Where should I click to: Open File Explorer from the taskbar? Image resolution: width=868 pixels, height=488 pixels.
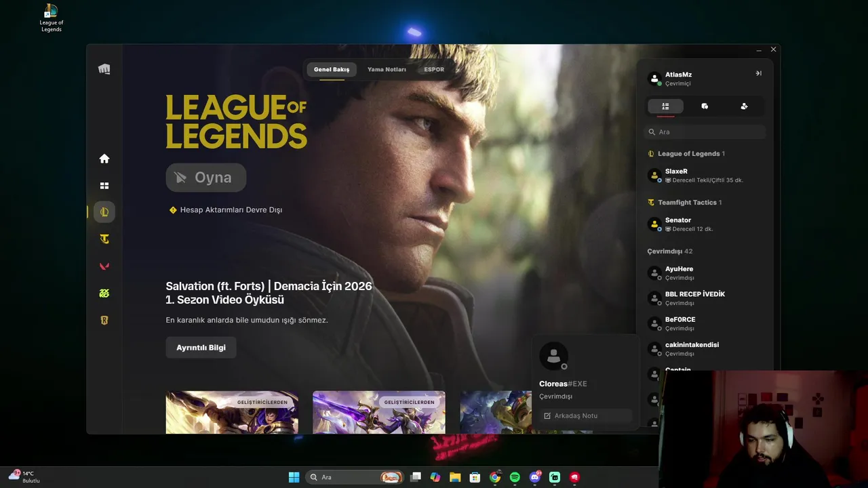click(455, 477)
